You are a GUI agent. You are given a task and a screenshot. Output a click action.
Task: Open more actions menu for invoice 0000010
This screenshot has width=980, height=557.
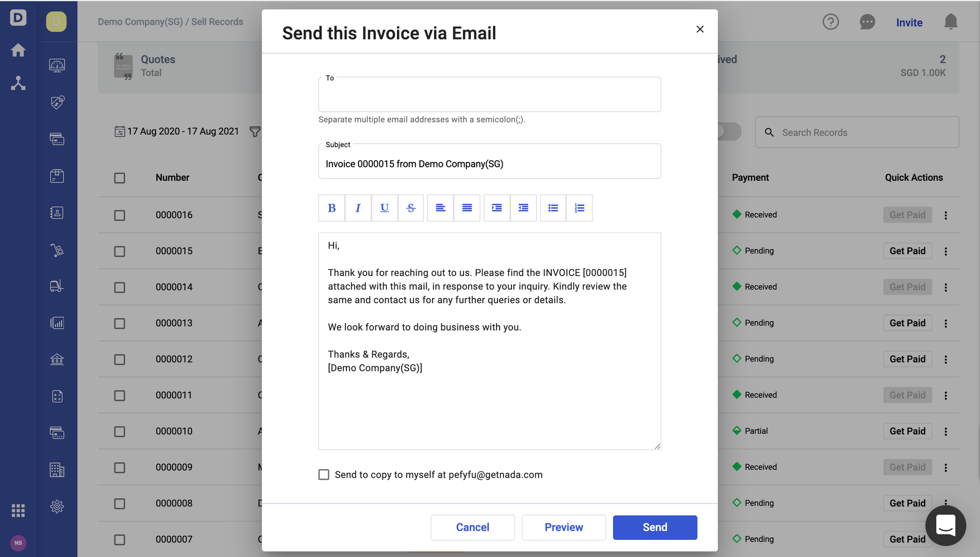(946, 432)
